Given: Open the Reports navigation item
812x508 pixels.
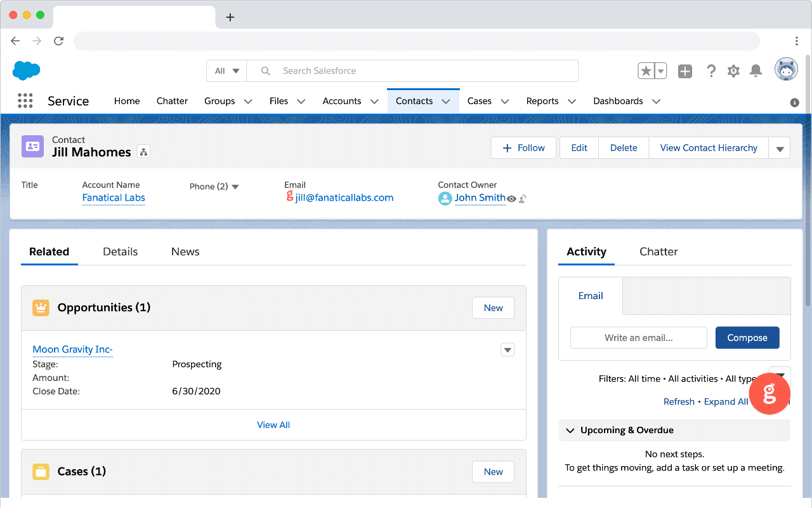Looking at the screenshot, I should point(542,101).
